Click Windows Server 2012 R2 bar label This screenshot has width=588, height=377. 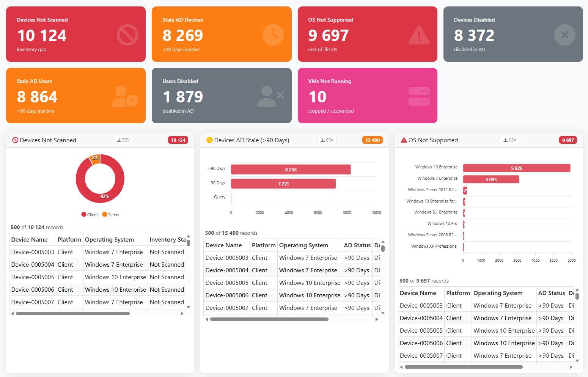(x=432, y=190)
